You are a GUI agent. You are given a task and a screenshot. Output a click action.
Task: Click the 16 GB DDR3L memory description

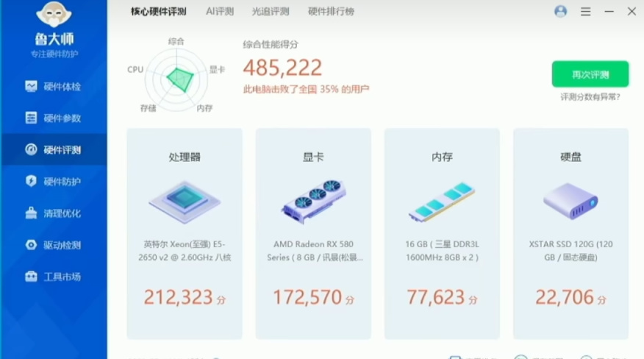[x=442, y=250]
